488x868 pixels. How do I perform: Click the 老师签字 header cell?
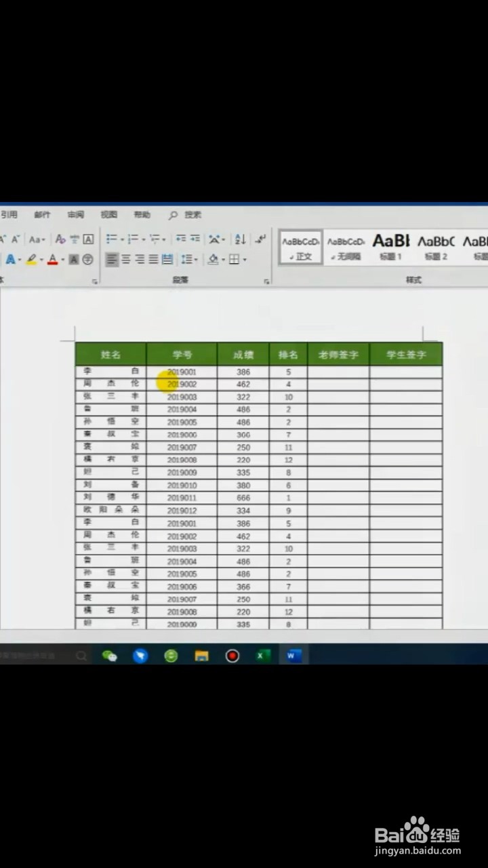click(338, 354)
